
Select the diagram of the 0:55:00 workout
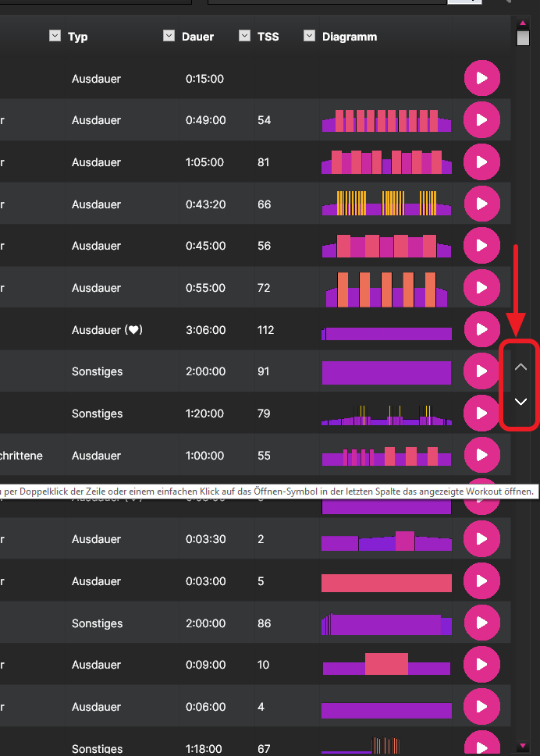387,289
